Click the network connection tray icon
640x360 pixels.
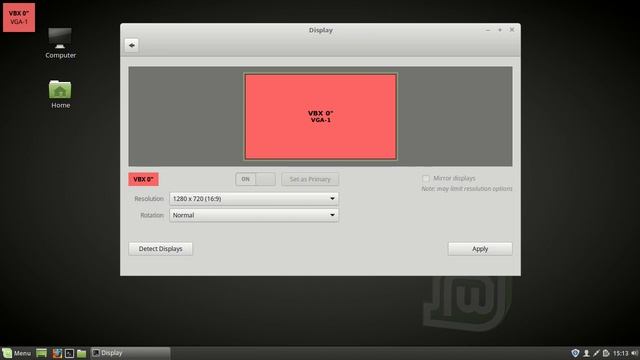click(x=596, y=353)
